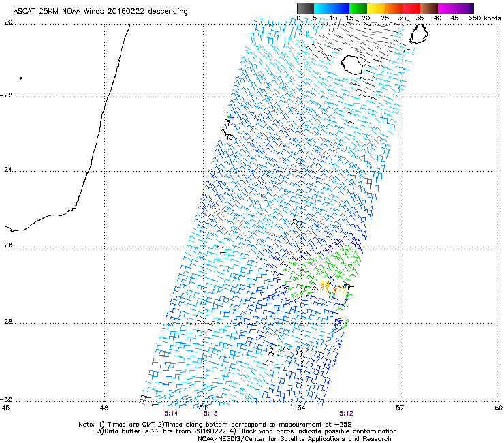Image resolution: width=504 pixels, height=443 pixels.
Task: Click the longitude label '45'
Action: click(x=5, y=408)
